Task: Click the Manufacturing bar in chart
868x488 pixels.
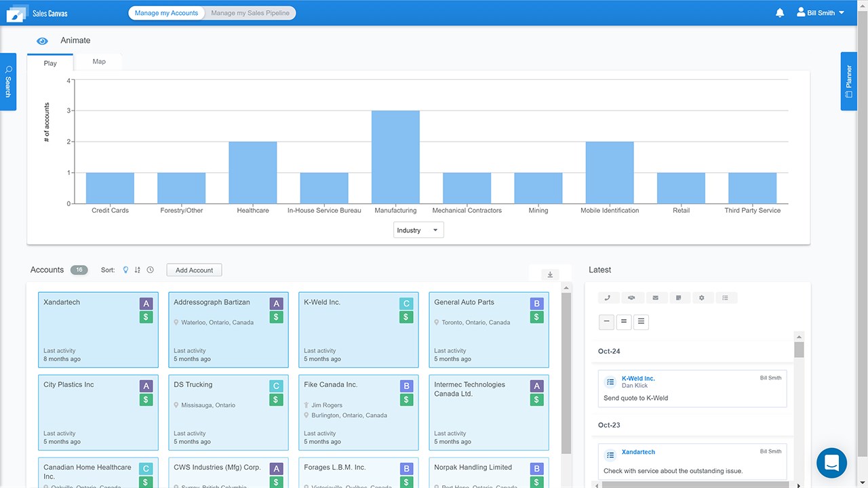Action: coord(395,157)
